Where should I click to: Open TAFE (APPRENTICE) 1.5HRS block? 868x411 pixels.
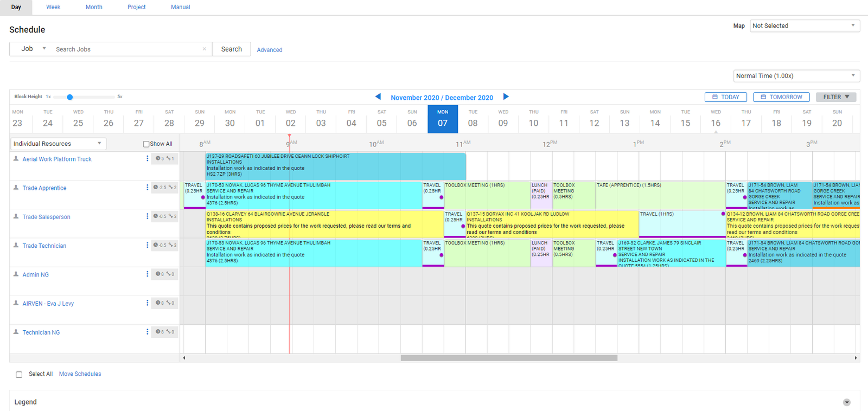pos(660,195)
